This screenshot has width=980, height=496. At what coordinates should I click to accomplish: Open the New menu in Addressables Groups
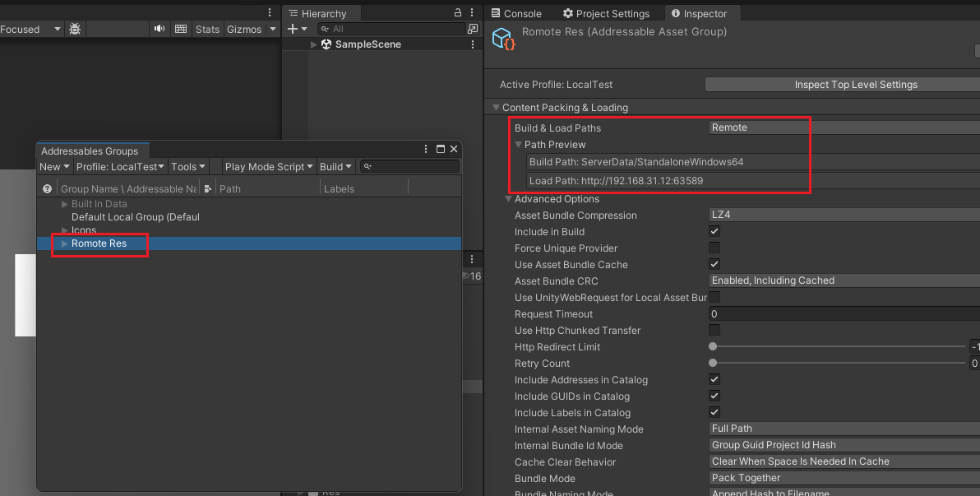click(54, 166)
